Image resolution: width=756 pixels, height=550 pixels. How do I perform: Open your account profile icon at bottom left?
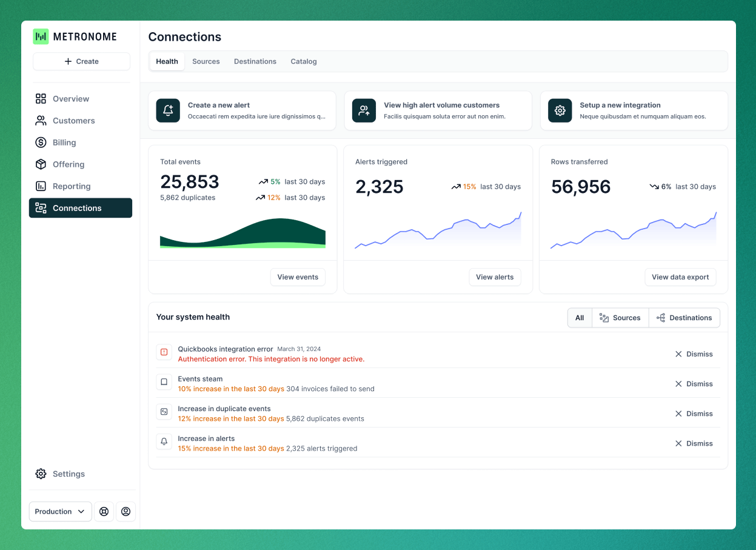click(125, 511)
